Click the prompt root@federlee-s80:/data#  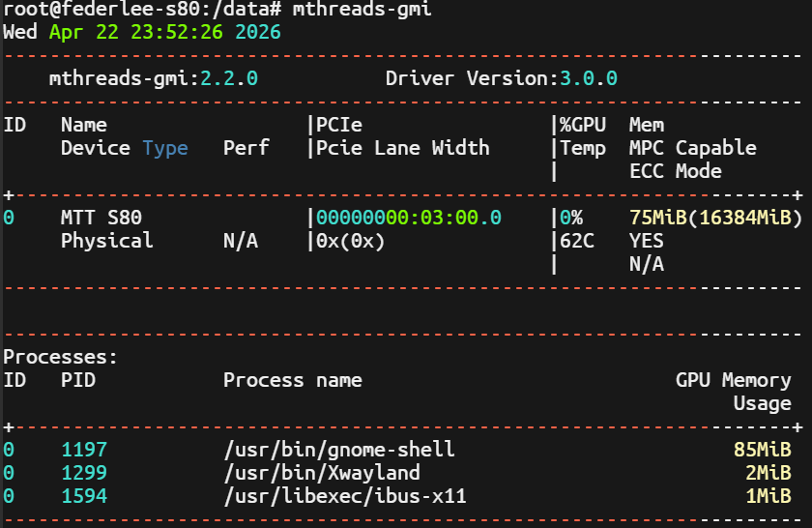coord(142,10)
